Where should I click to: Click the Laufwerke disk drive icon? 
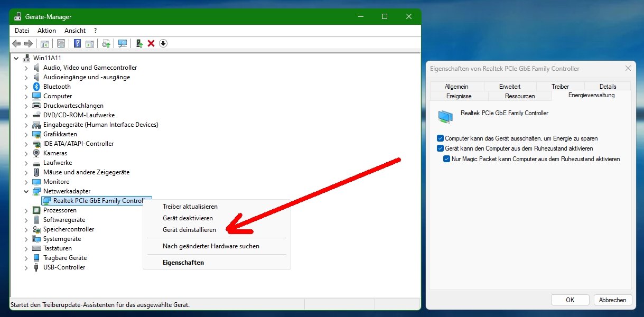click(x=36, y=163)
